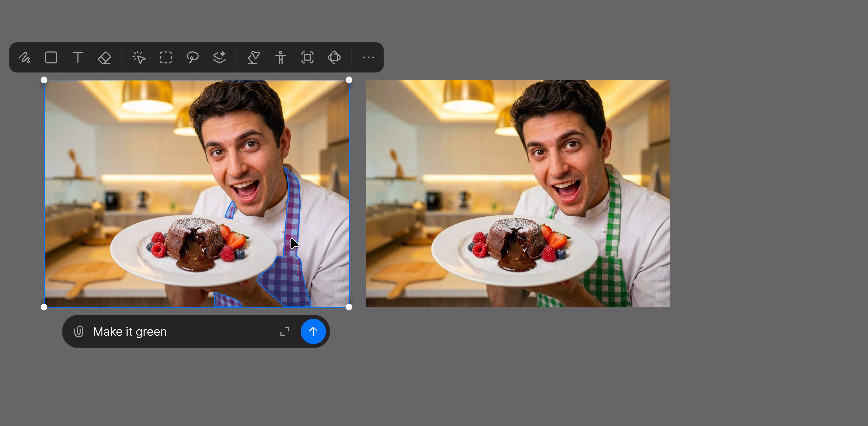Select the generated green apron image
The height and width of the screenshot is (427, 868).
(518, 193)
